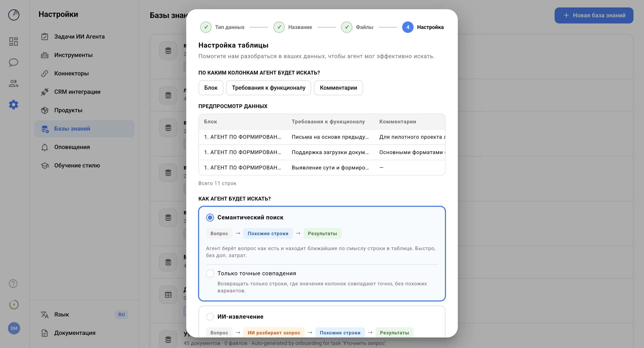Select the CRM интеграции plug icon
Screen dimensions: 644x348
[x=45, y=92]
